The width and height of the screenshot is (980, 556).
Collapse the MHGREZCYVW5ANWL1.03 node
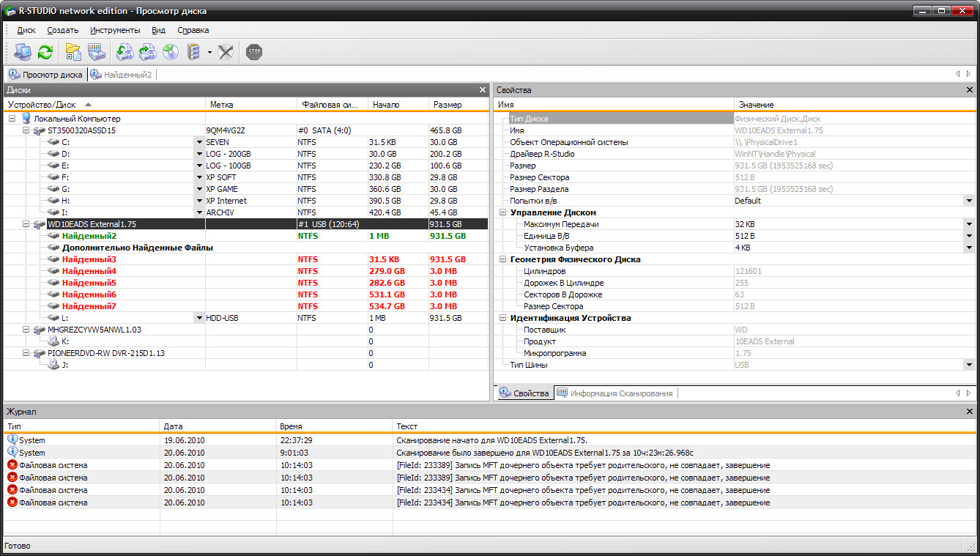26,330
